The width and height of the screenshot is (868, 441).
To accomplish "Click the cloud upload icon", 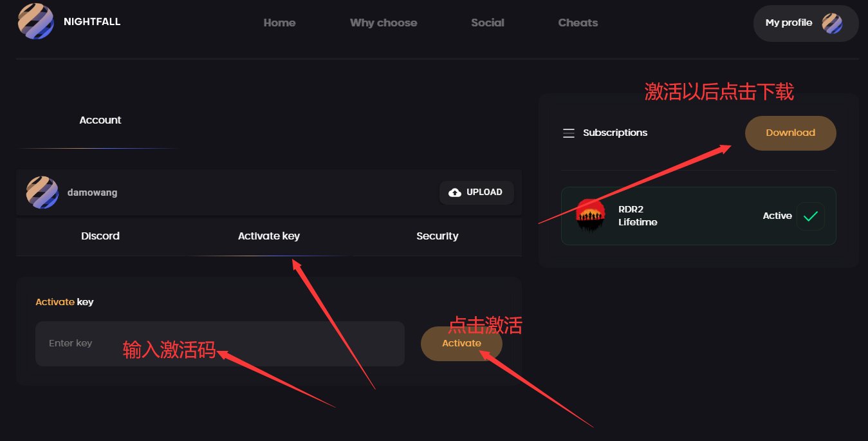I will (x=455, y=192).
